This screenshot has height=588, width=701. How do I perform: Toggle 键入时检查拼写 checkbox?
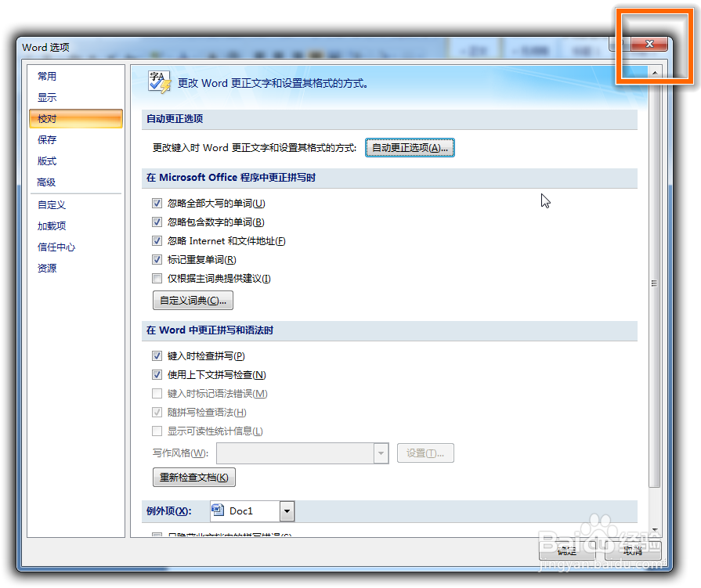157,356
